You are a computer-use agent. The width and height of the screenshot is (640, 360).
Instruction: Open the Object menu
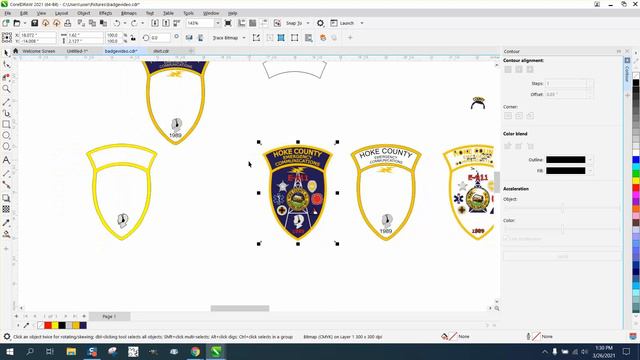point(84,13)
